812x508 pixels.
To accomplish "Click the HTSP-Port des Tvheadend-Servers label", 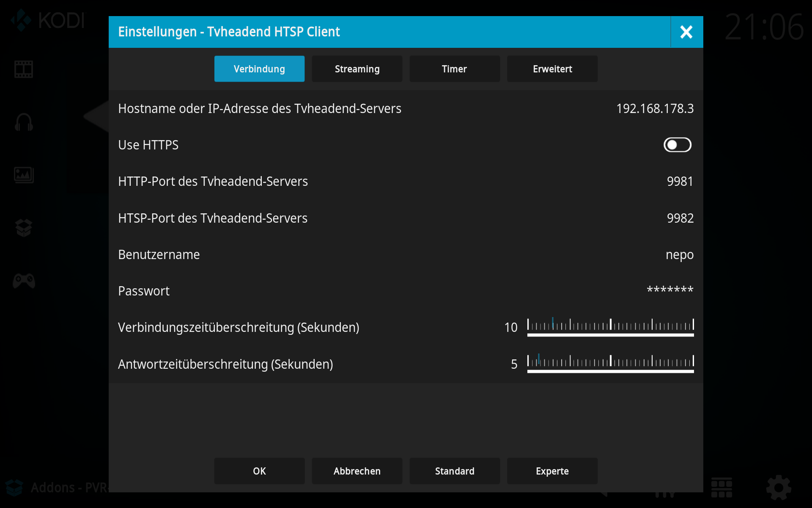I will pos(213,218).
